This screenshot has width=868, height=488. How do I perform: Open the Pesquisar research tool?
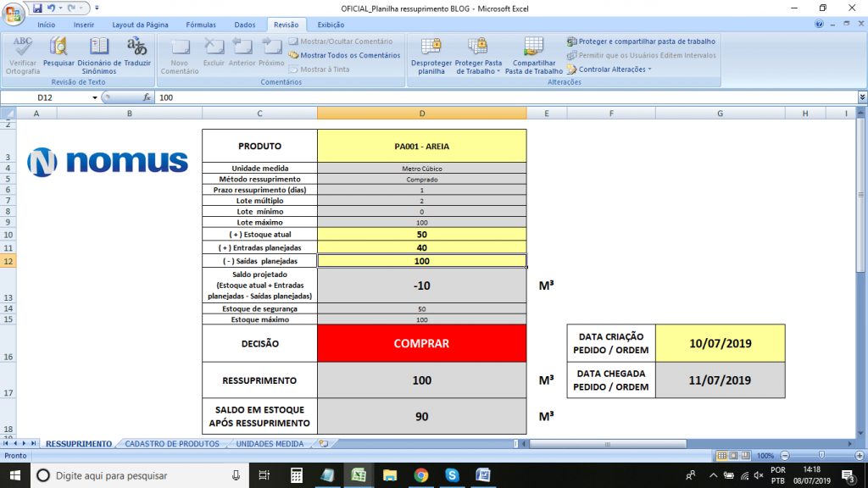(x=58, y=55)
